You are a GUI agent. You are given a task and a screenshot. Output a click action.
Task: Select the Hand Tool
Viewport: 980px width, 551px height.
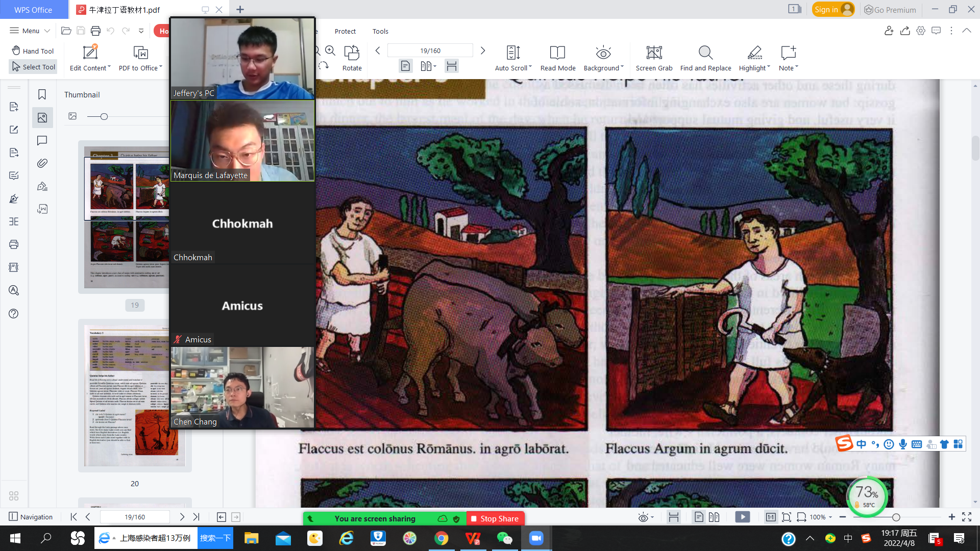pyautogui.click(x=33, y=51)
